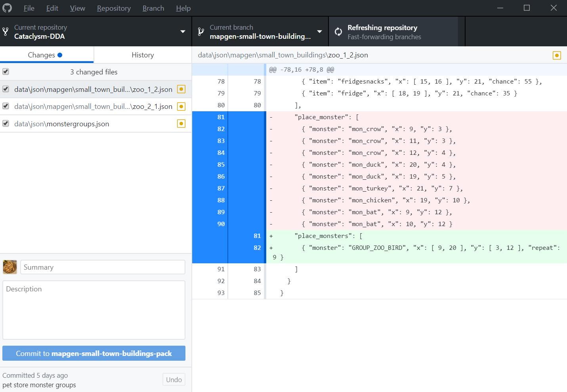Close the GitHub Desktop window

(554, 8)
